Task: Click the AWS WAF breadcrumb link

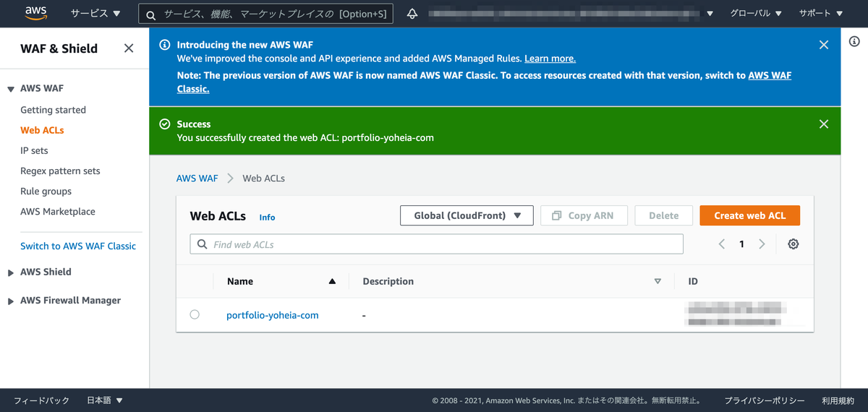Action: pos(197,178)
